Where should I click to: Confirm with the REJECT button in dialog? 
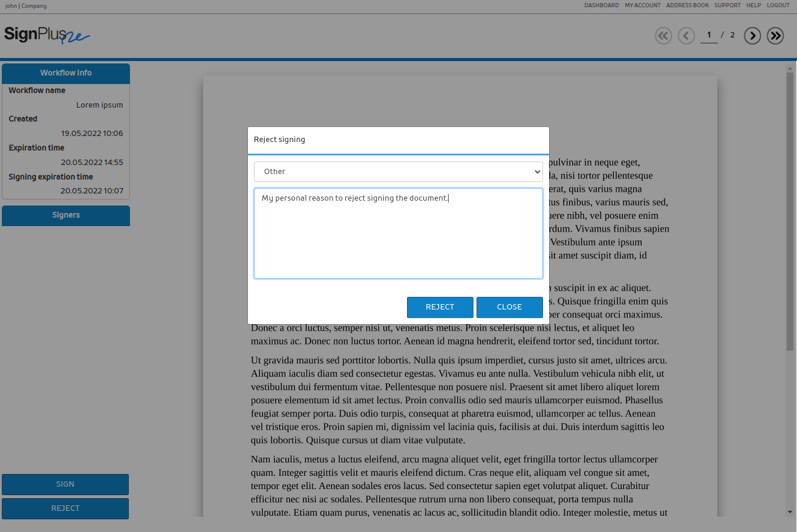(x=440, y=307)
